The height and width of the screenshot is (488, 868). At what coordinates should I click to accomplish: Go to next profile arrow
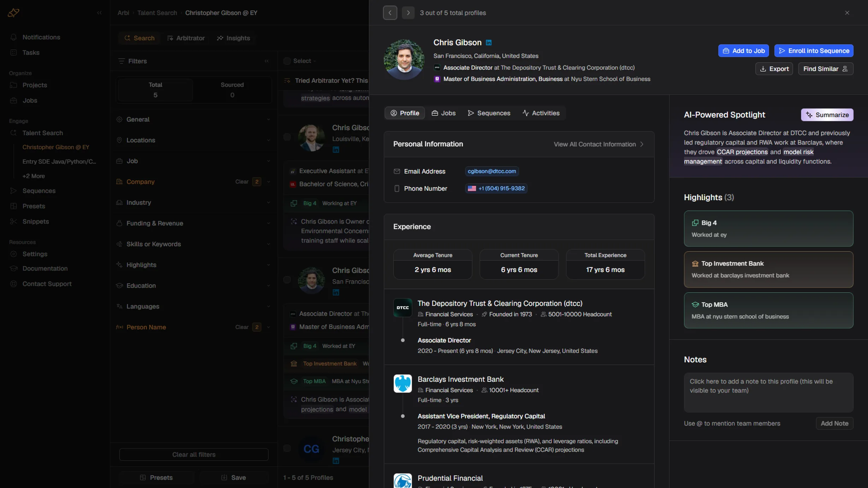(x=408, y=13)
